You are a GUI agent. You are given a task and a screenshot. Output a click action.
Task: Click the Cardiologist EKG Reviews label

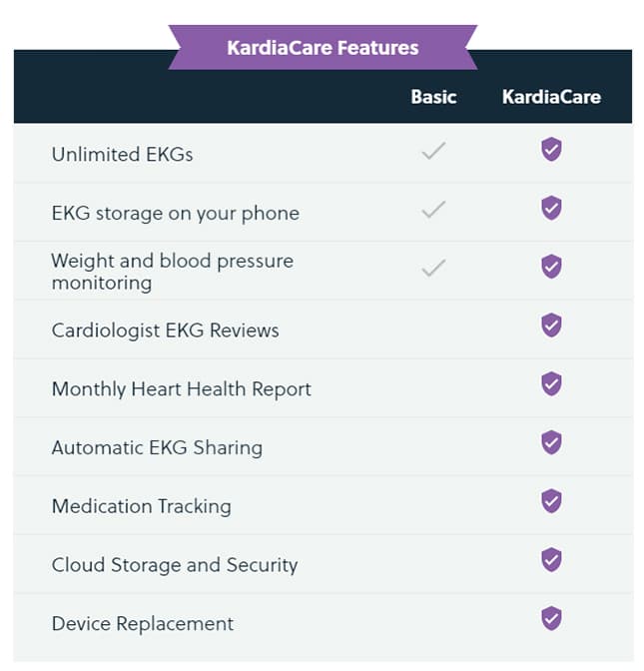165,331
